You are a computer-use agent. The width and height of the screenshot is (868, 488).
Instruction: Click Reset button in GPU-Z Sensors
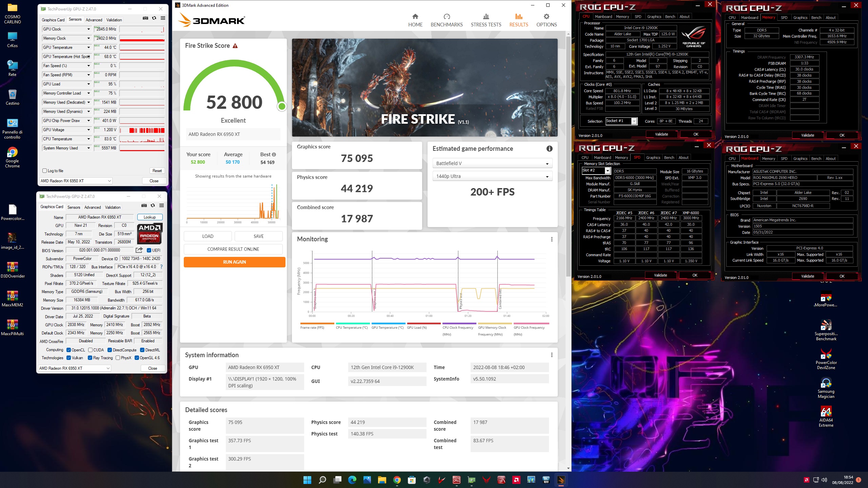157,171
